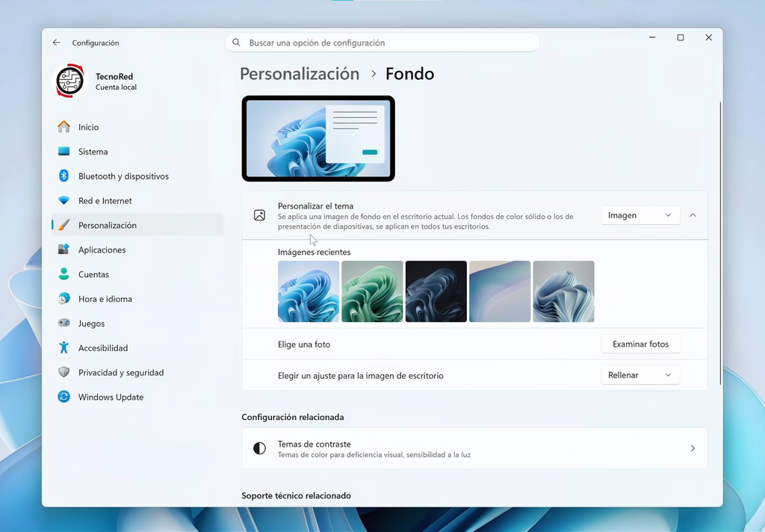Screen dimensions: 765x532
Task: Go to Inicio in the sidebar
Action: click(x=137, y=127)
